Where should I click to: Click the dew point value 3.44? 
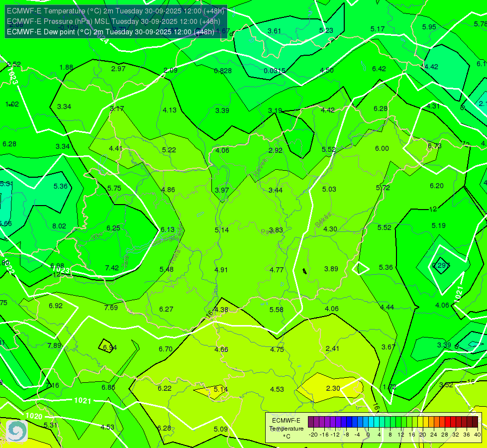[276, 190]
